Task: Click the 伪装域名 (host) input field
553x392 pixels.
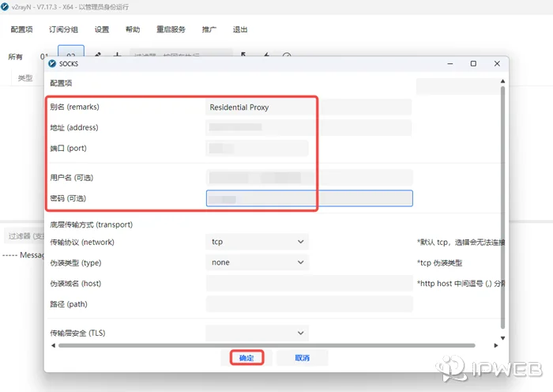Action: point(310,283)
